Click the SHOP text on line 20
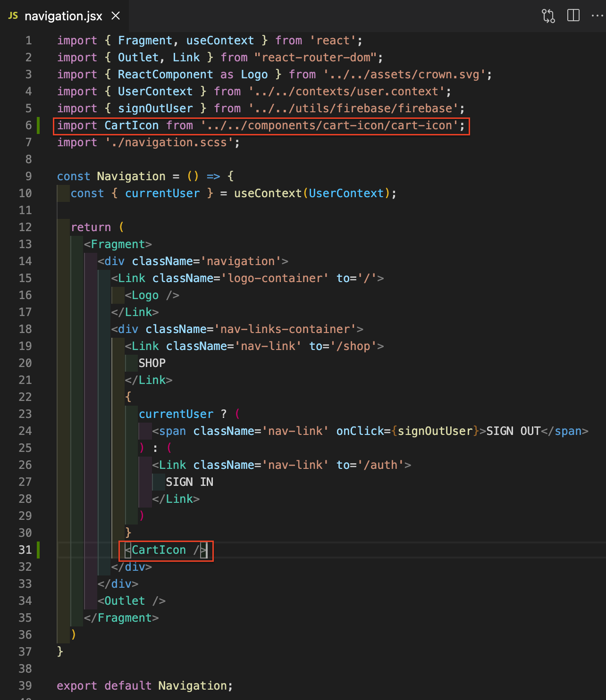 [152, 363]
